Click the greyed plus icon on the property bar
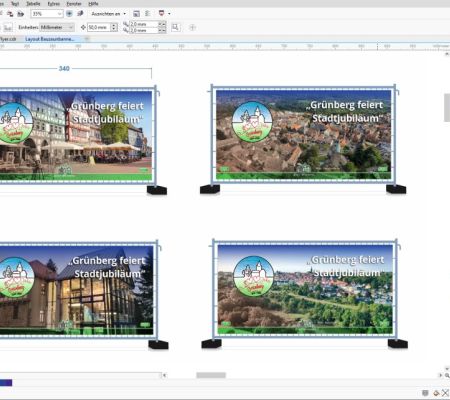The image size is (450, 400). [x=192, y=28]
